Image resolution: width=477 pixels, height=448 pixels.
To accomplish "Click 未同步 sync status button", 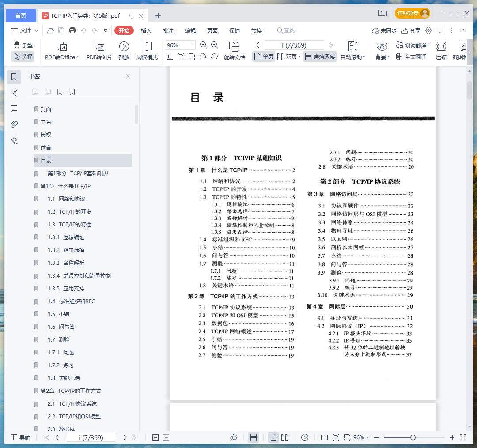I will coord(384,30).
